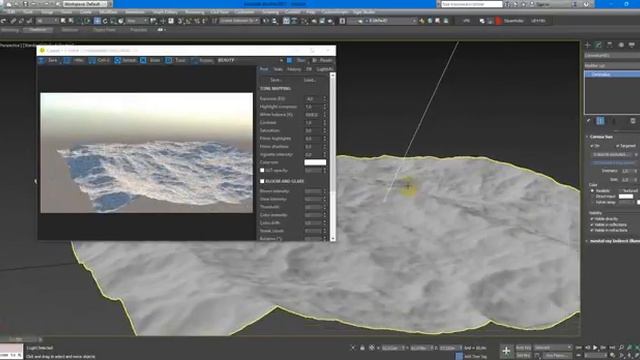640x360 pixels.
Task: Toggle Visible in refractions checkbox
Action: point(592,230)
